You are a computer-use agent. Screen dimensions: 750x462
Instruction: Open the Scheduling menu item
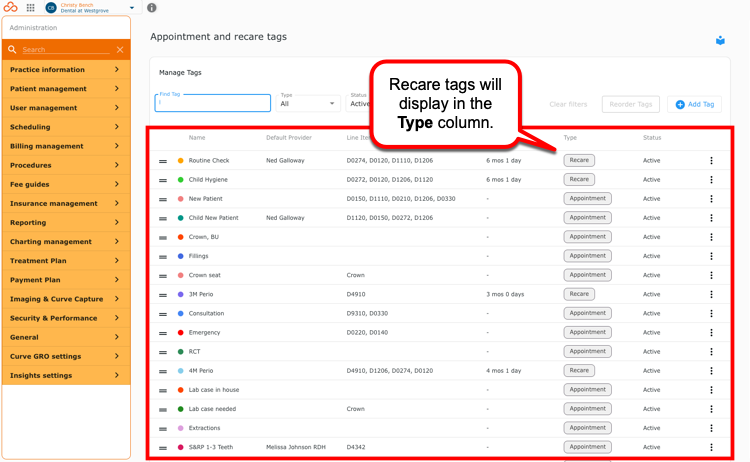(x=66, y=127)
